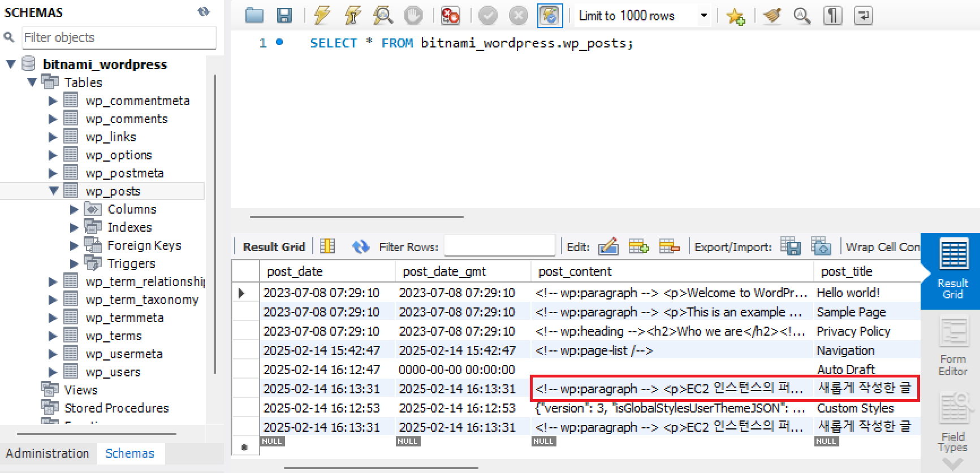Image resolution: width=980 pixels, height=473 pixels.
Task: Select Triggers tree item
Action: click(131, 263)
